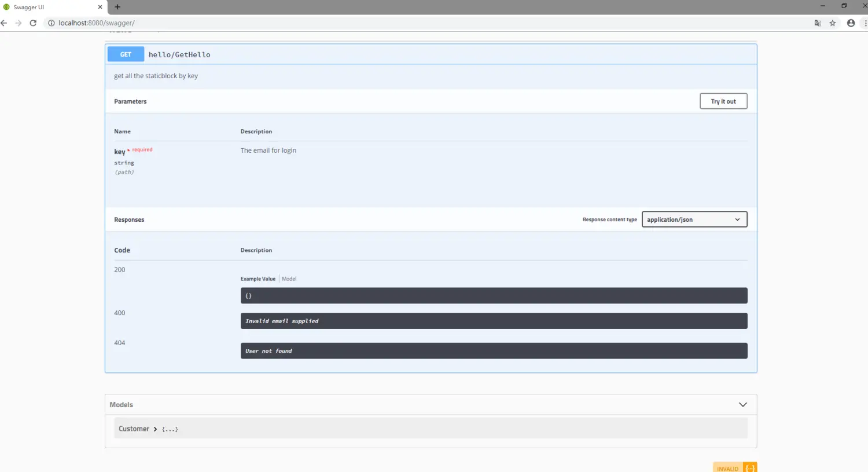
Task: Switch to Example Value view
Action: (258, 279)
